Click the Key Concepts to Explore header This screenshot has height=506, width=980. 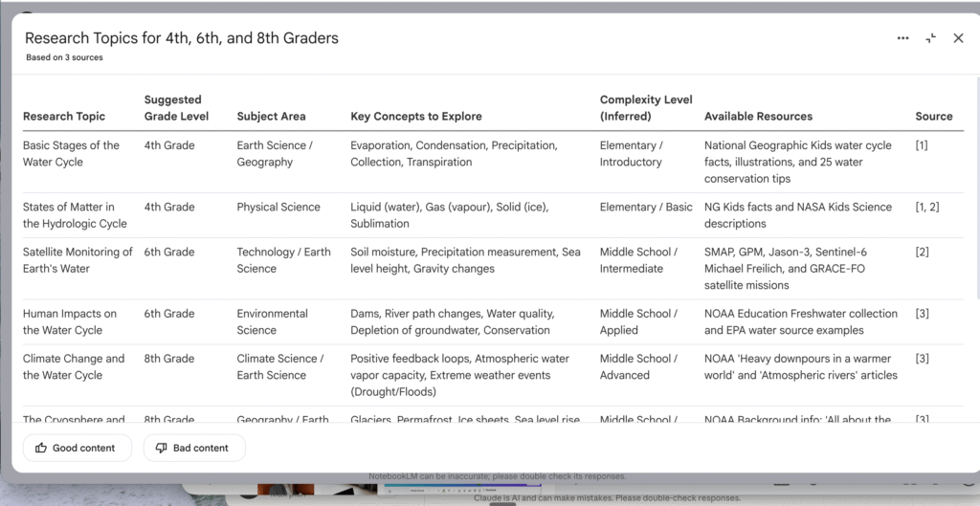[x=416, y=116]
